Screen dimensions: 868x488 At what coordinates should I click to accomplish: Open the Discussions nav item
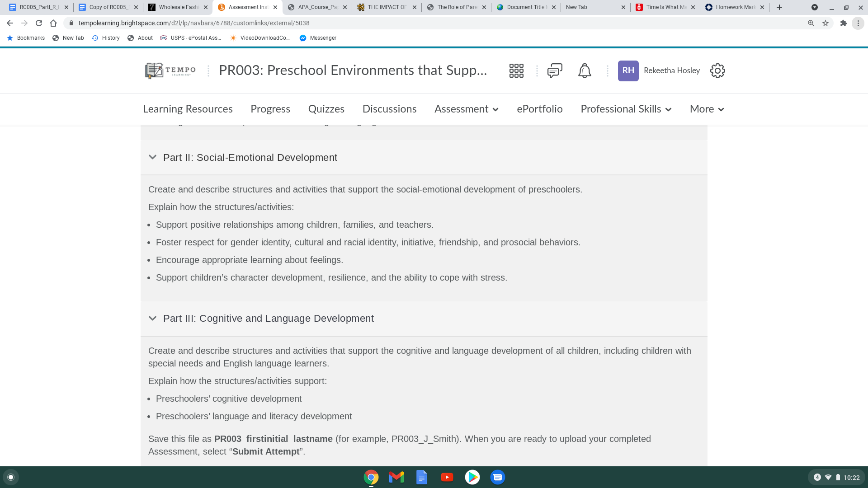click(390, 109)
